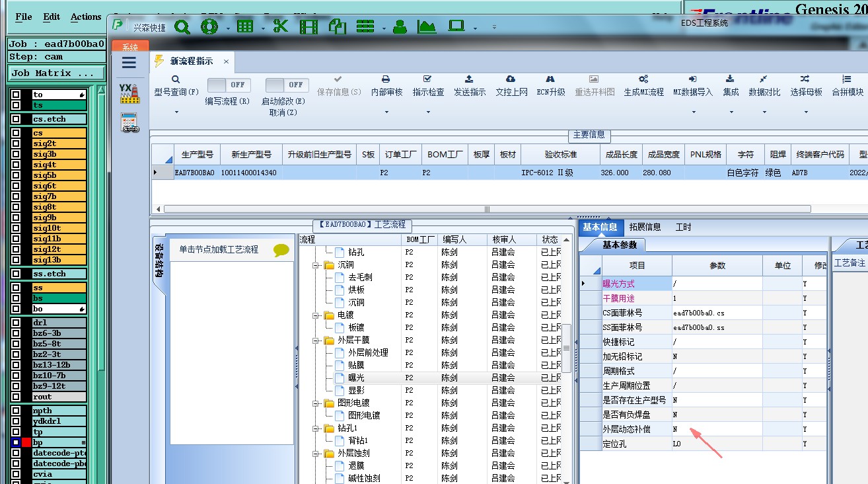Viewport: 868px width, 484px height.
Task: Click 数据对比 data compare button
Action: coord(764,87)
